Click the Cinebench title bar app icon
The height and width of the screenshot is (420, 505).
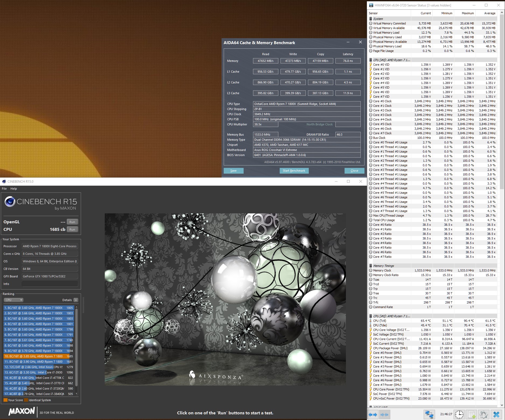[4, 182]
